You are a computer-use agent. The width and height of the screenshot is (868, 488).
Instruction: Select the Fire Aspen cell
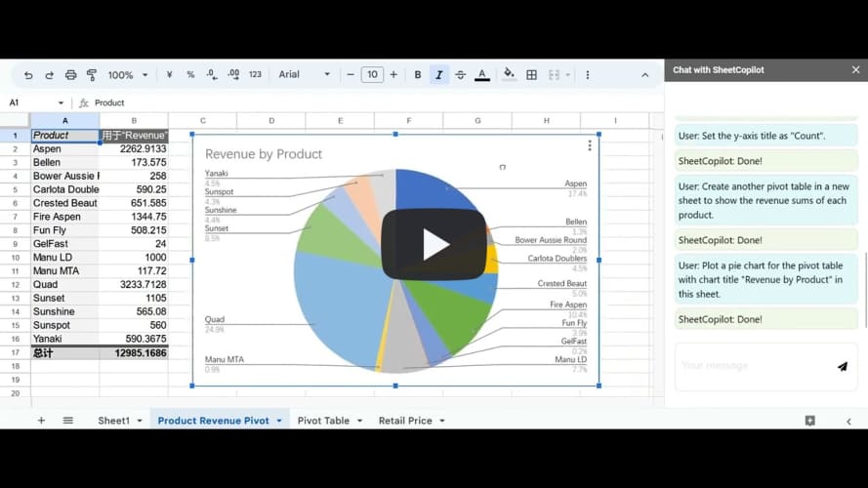(64, 217)
